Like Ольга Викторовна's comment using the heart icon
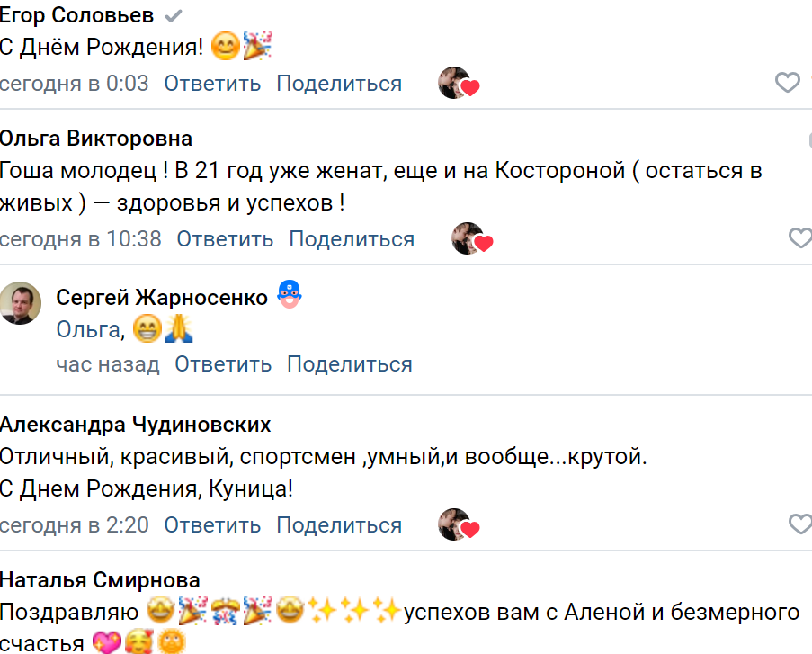Viewport: 812px width, 654px height. pos(800,237)
